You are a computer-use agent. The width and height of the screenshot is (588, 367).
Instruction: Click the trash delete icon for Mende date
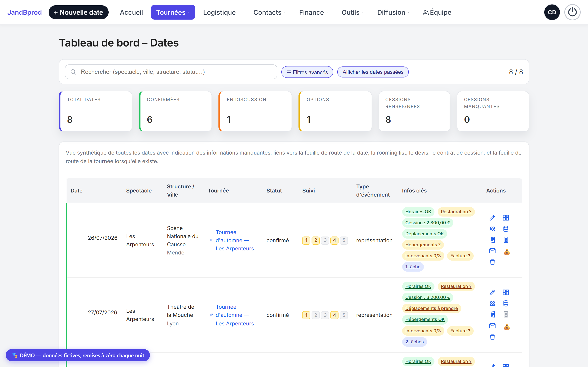pos(492,262)
